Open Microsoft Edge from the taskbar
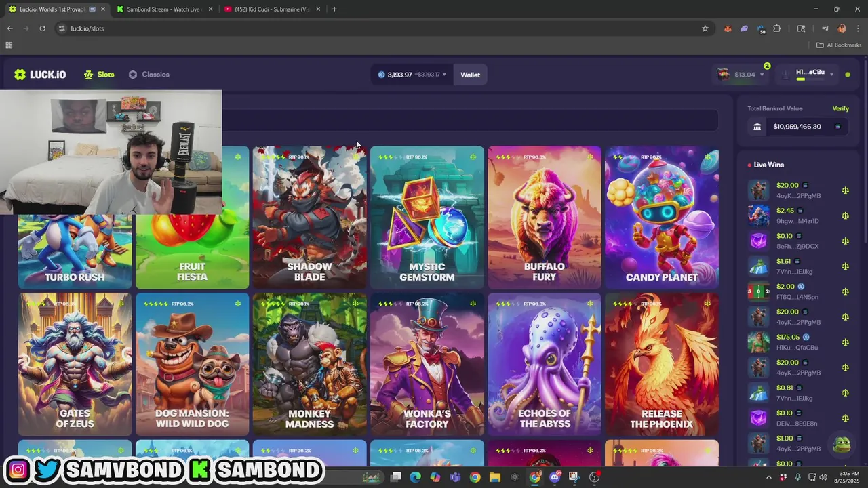This screenshot has width=868, height=488. [x=415, y=477]
